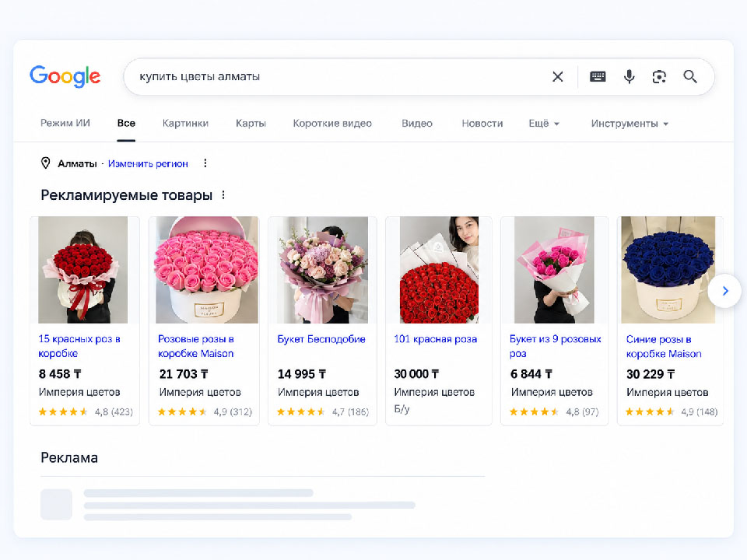This screenshot has height=560, width=747.
Task: Open Букет из 9 розовых роз link
Action: pyautogui.click(x=556, y=346)
